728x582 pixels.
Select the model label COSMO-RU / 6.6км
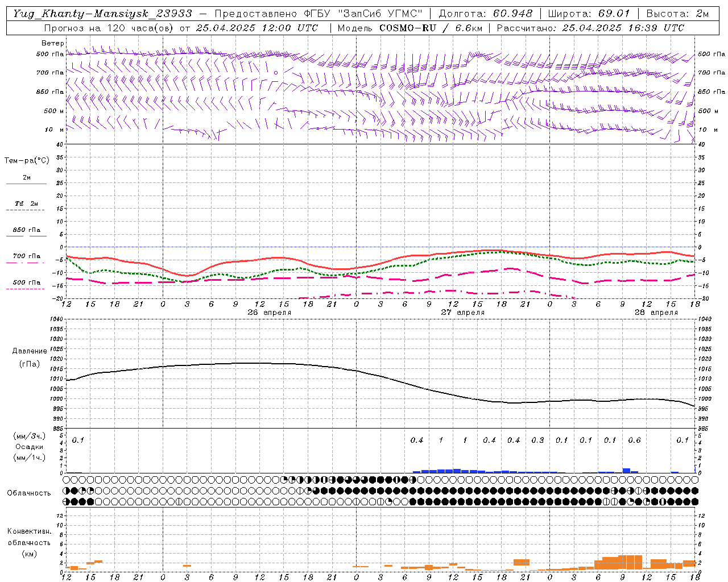pos(431,28)
